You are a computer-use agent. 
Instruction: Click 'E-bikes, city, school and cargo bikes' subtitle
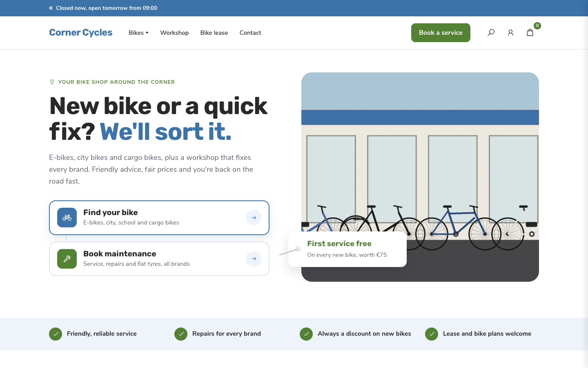(131, 223)
